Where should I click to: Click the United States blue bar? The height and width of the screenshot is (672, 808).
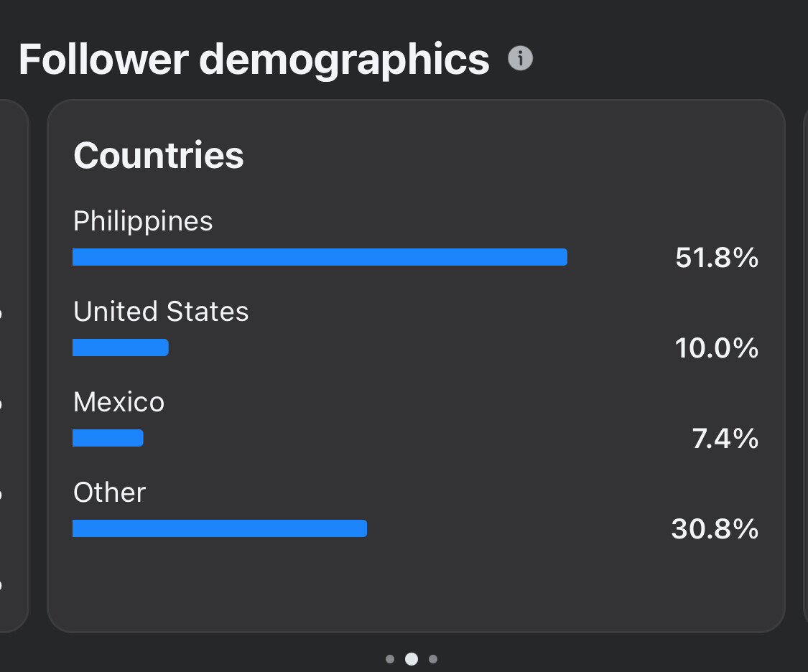click(x=121, y=347)
